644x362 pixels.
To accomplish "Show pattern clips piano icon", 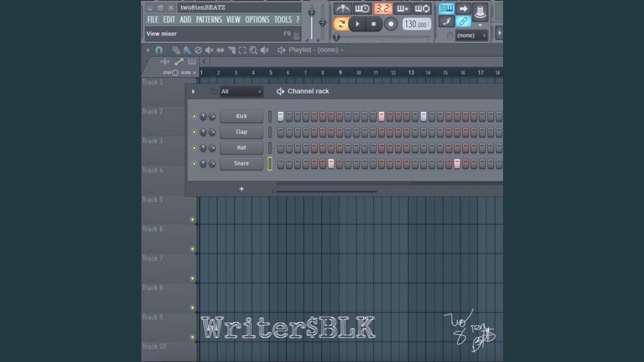I will coord(192,62).
